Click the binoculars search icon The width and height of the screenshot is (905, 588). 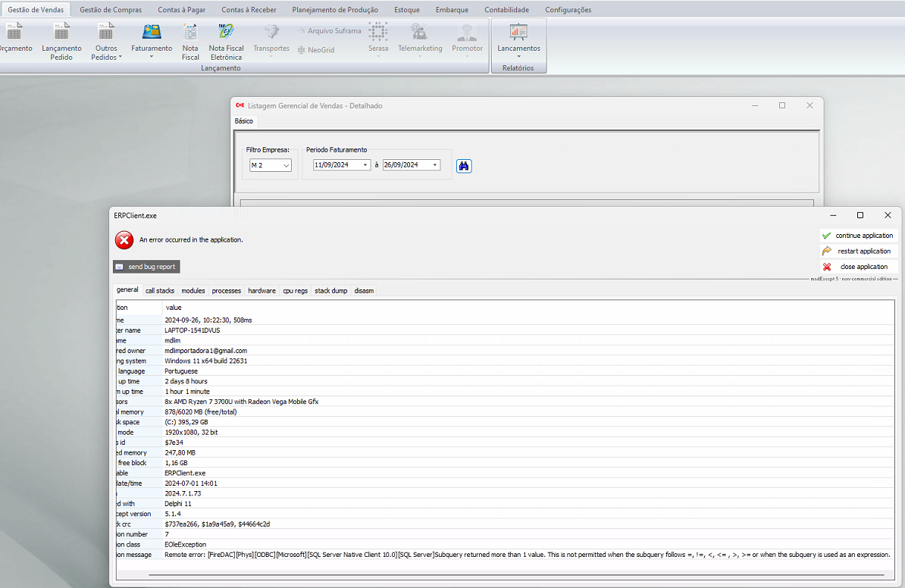[x=464, y=165]
